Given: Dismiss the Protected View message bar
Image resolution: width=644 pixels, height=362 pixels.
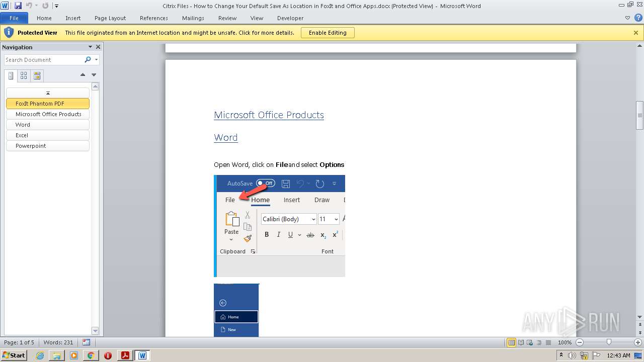Looking at the screenshot, I should 636,33.
